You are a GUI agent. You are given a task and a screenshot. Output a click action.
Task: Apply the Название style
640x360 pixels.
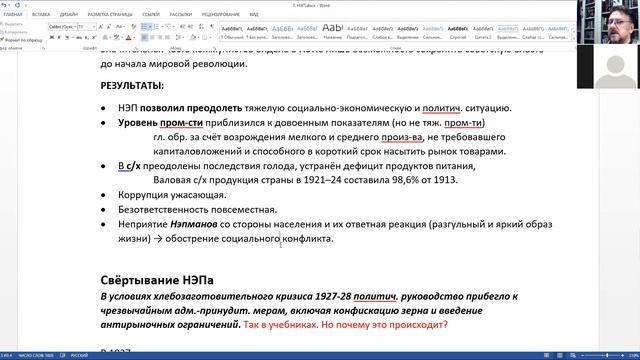(333, 33)
